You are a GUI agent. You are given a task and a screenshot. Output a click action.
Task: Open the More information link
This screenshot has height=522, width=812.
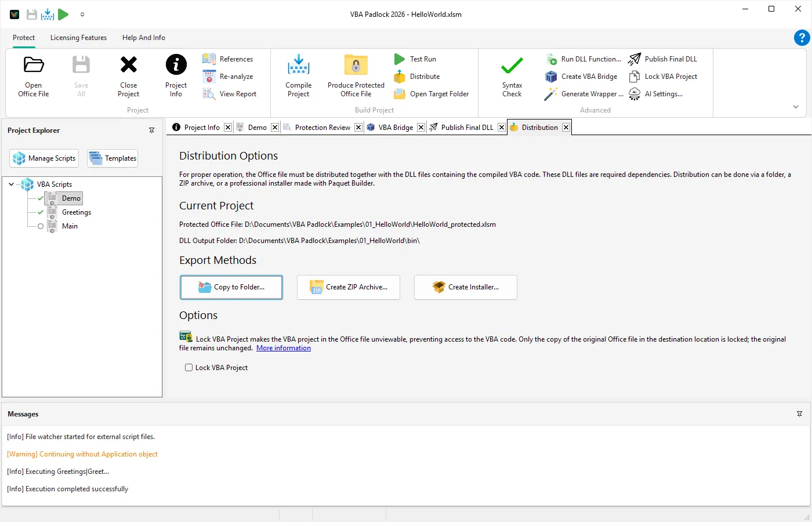[284, 348]
